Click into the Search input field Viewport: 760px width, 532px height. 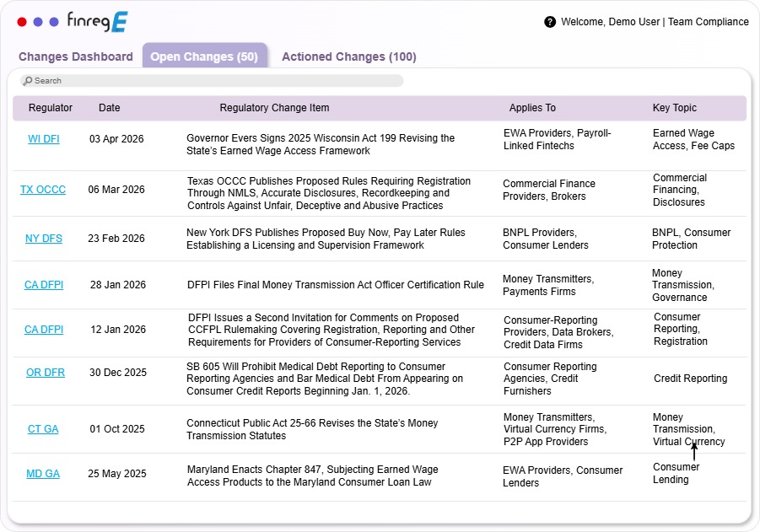point(215,81)
